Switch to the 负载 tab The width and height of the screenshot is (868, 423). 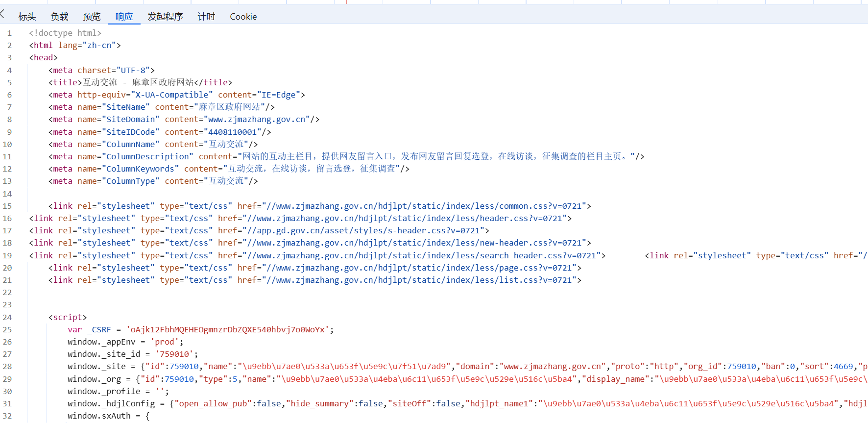(x=59, y=17)
